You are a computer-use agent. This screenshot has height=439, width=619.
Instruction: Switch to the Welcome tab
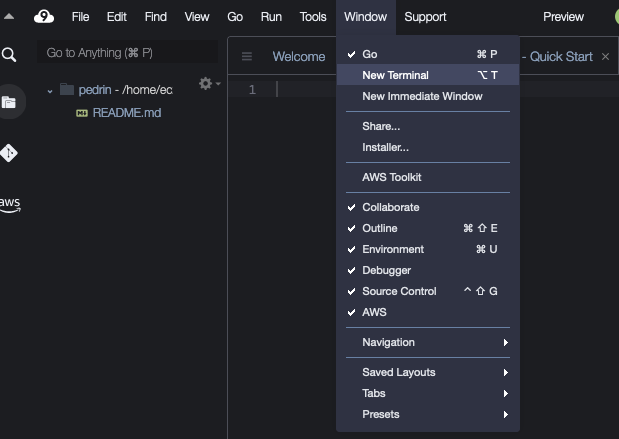pyautogui.click(x=299, y=56)
